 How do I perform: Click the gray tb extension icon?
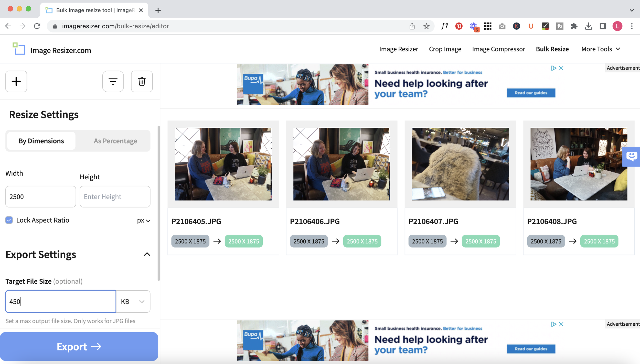click(560, 26)
